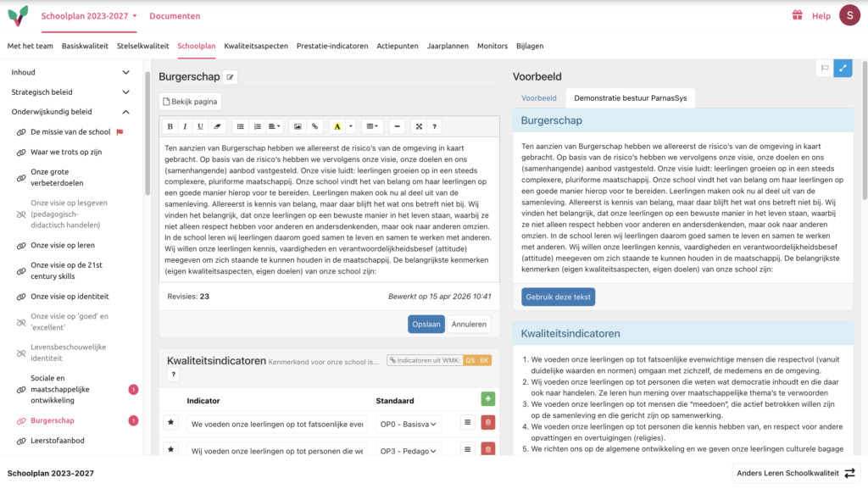Screen dimensions: 868x489
Task: Insert a bulleted list
Action: click(240, 126)
